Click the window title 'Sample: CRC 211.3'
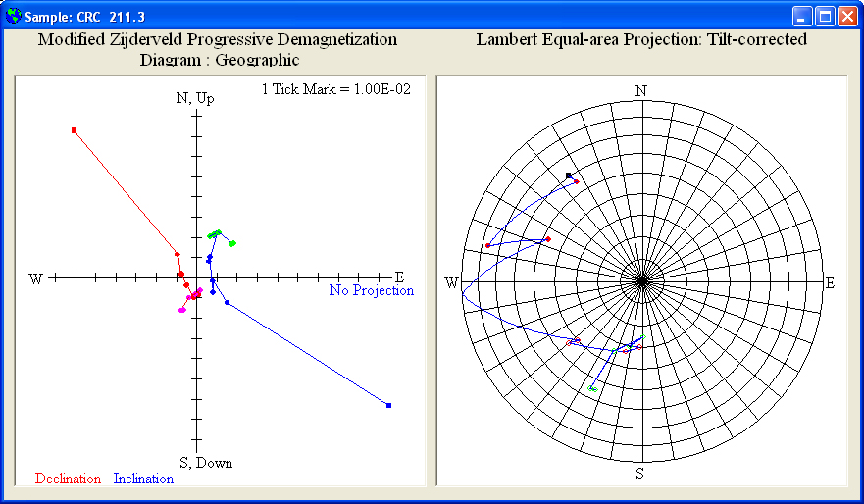864x504 pixels. click(85, 17)
